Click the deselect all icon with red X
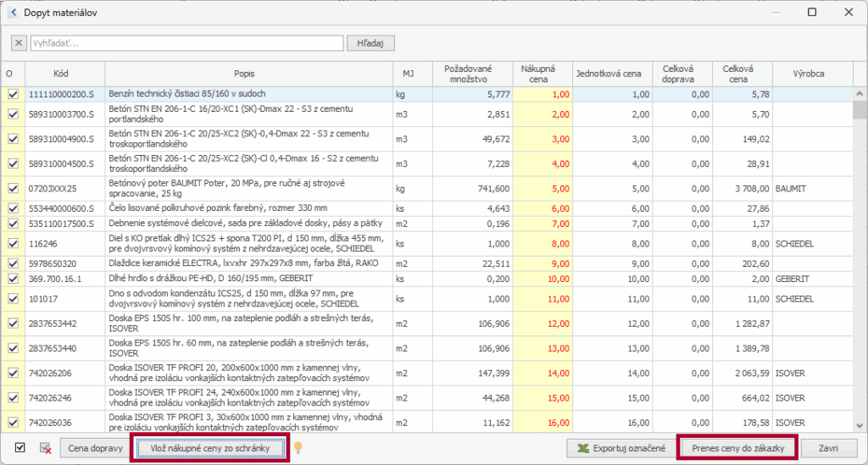Viewport: 868px width, 465px height. click(46, 448)
